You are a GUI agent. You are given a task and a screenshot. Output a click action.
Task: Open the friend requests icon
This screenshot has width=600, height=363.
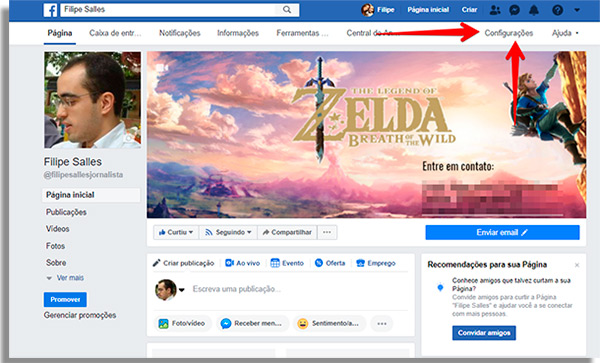[x=495, y=10]
